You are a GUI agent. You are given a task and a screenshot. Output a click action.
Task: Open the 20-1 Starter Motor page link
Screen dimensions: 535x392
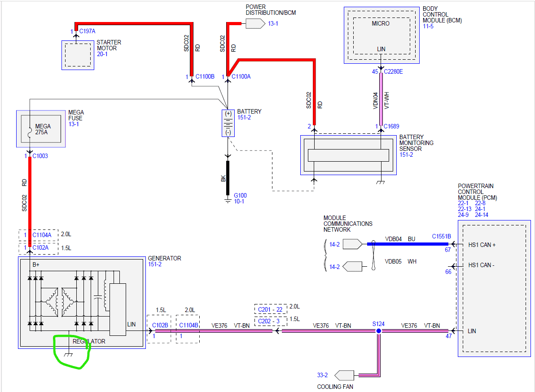pyautogui.click(x=102, y=54)
